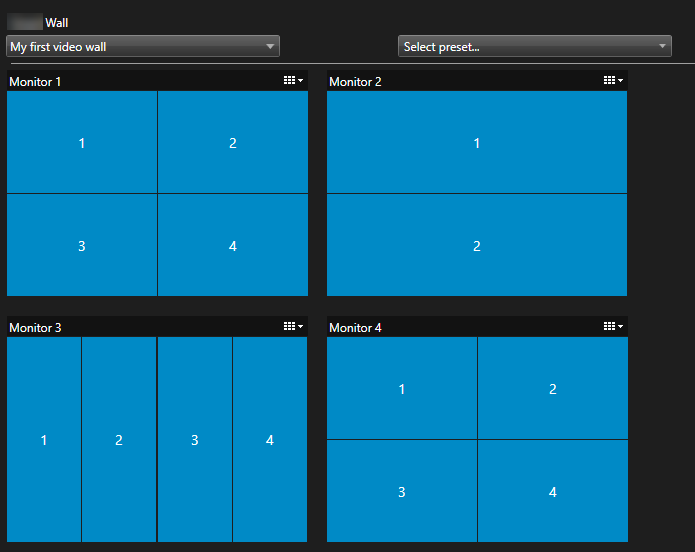Screen dimensions: 695x552
Task: Select vertical tile 3 on Monitor 3
Action: 195,440
